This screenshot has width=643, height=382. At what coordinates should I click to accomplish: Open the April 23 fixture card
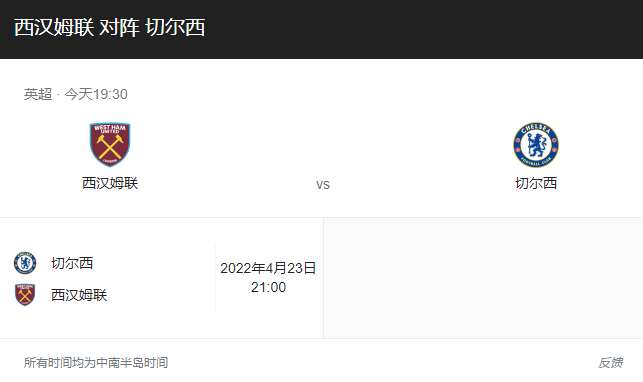(162, 278)
